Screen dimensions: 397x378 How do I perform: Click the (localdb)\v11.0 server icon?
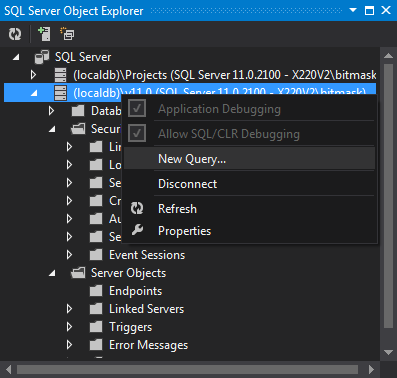point(60,93)
